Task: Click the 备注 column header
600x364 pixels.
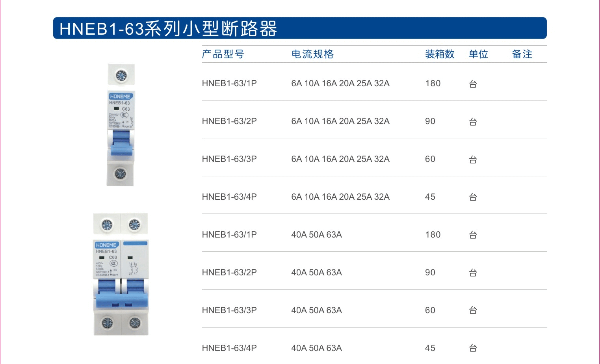Action: click(522, 54)
